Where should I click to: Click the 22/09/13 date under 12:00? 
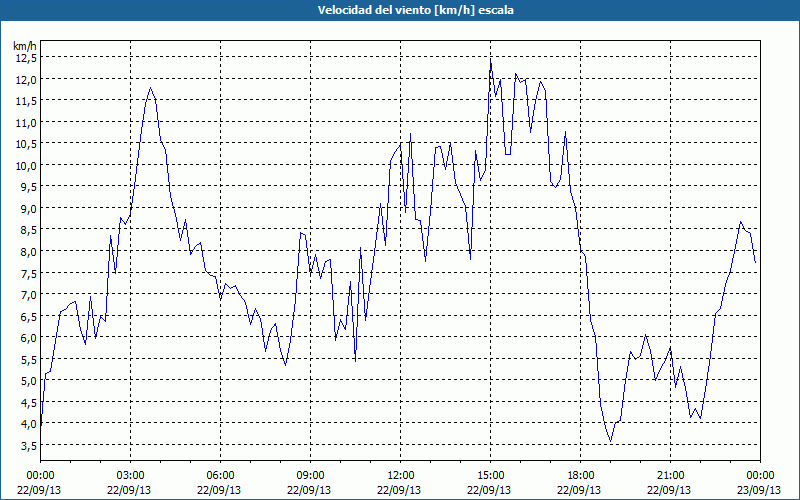tap(399, 490)
